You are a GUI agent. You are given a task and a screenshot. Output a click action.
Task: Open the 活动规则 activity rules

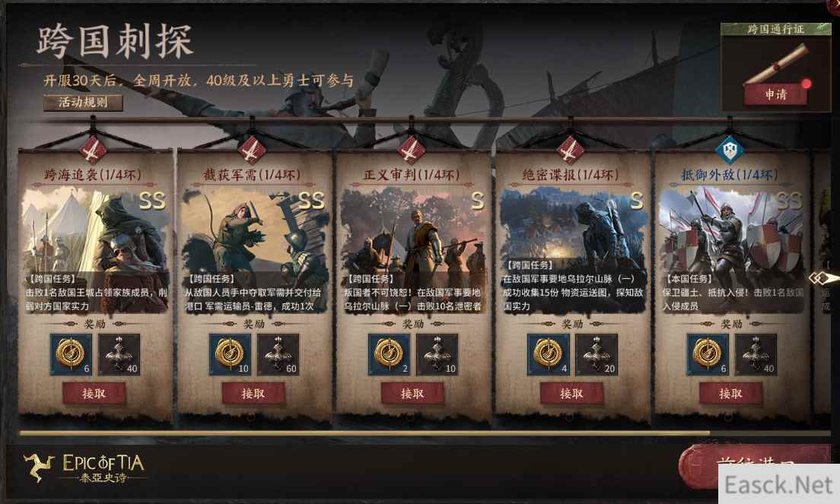click(x=83, y=102)
